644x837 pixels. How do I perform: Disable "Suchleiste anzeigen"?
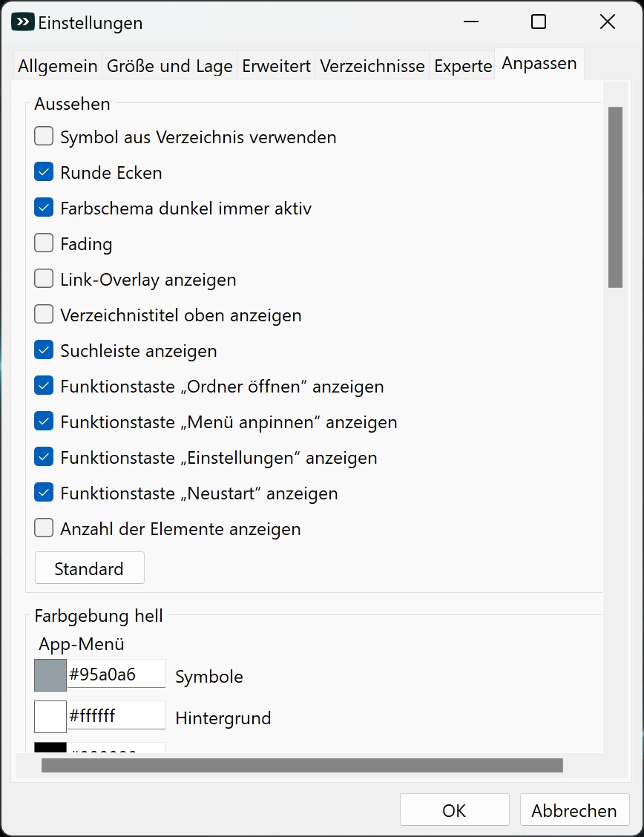click(43, 349)
